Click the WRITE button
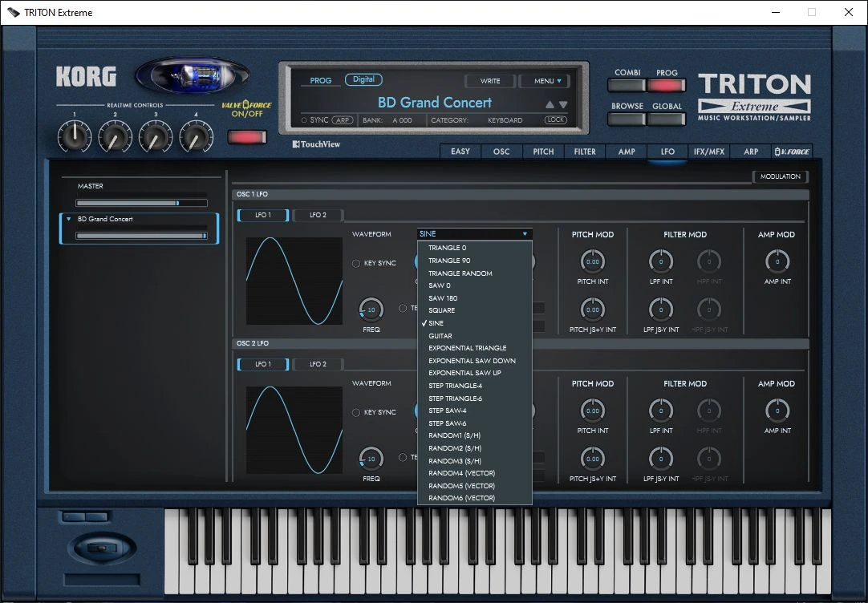This screenshot has height=603, width=868. click(490, 81)
